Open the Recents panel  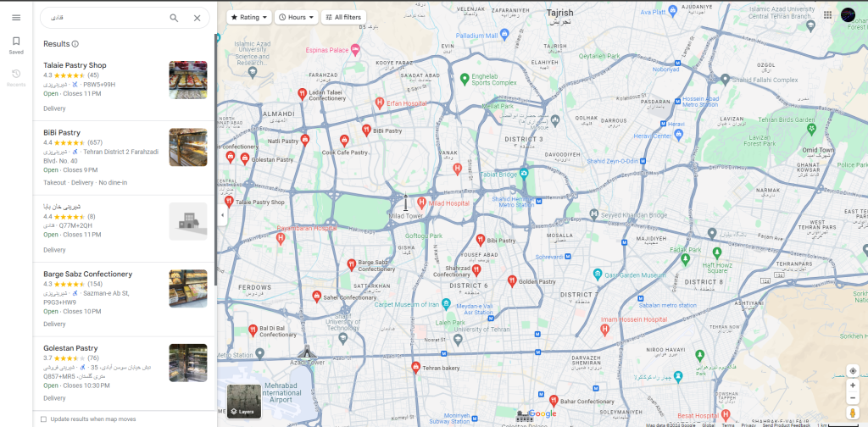tap(16, 78)
